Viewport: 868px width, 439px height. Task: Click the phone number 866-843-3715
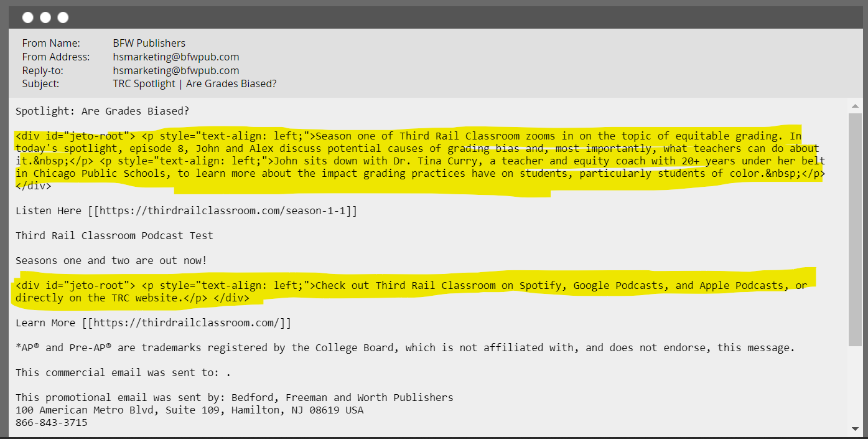click(52, 423)
